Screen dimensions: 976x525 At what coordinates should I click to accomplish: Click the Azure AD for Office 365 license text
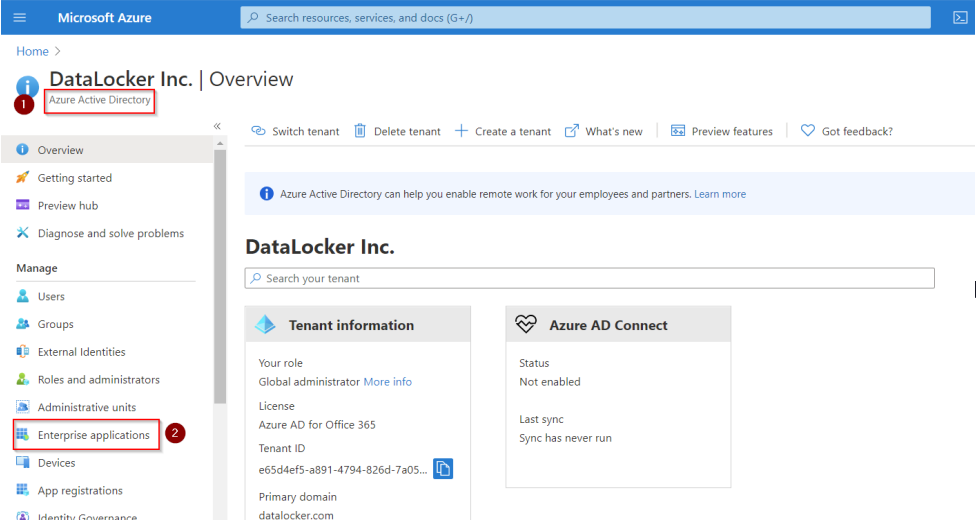(317, 424)
